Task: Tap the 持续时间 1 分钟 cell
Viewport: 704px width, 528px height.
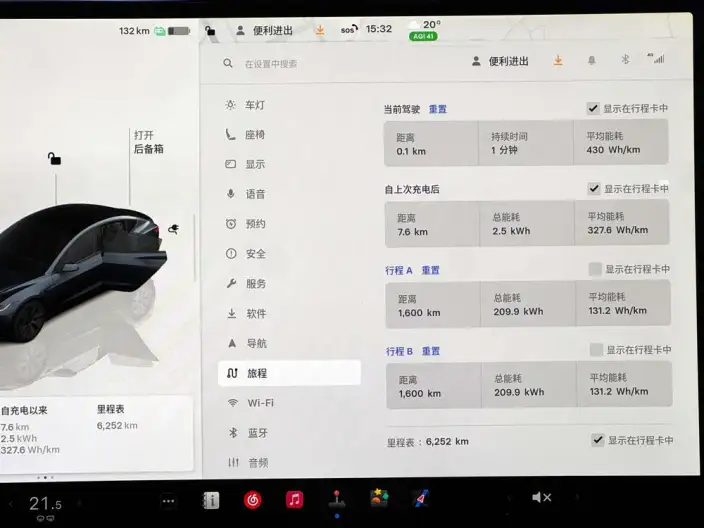Action: (526, 143)
